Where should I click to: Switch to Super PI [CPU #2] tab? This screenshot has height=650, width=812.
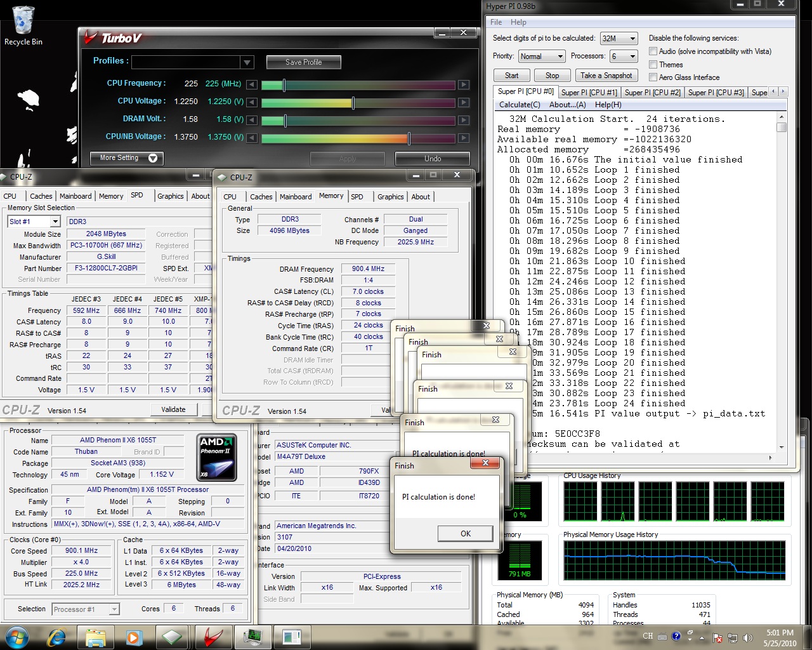coord(652,93)
